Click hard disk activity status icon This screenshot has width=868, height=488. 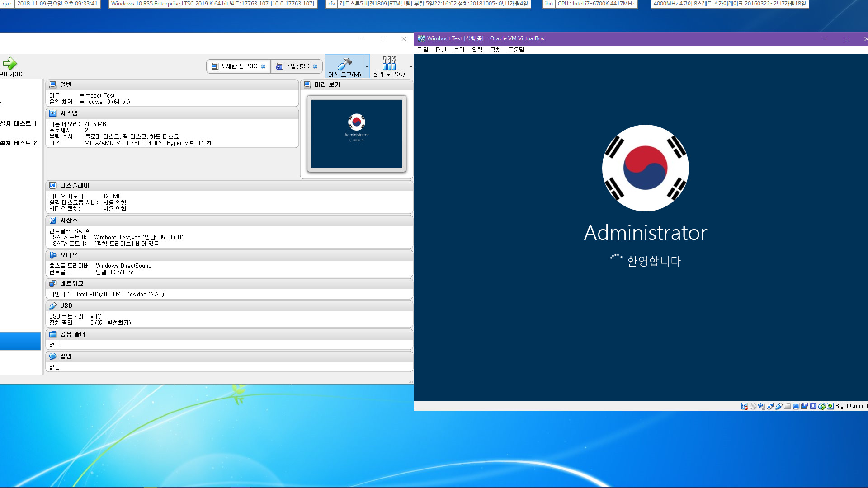pos(745,406)
